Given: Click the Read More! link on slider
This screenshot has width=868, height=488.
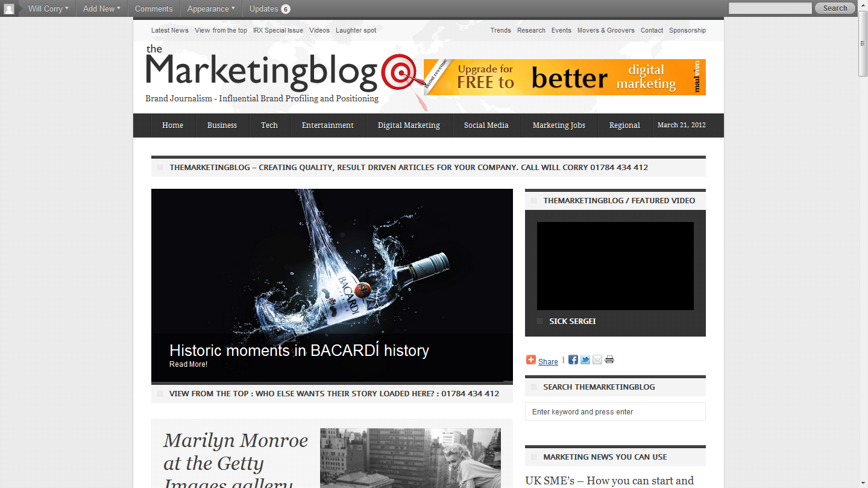Looking at the screenshot, I should pyautogui.click(x=188, y=364).
